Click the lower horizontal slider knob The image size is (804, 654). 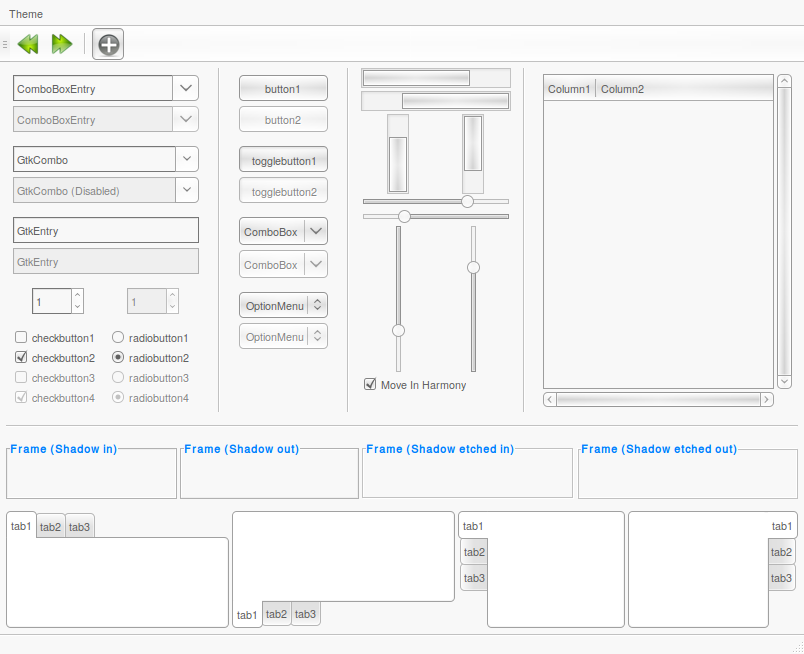click(404, 216)
